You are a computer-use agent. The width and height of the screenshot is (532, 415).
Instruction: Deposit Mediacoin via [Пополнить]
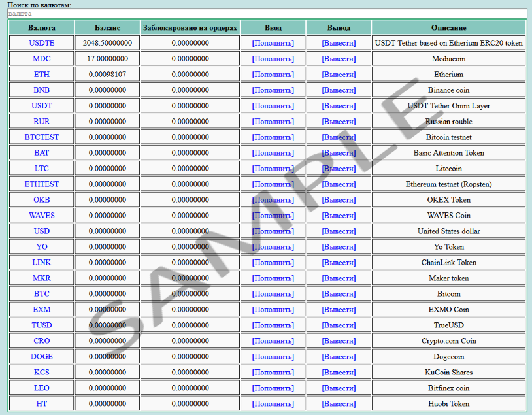pyautogui.click(x=273, y=59)
